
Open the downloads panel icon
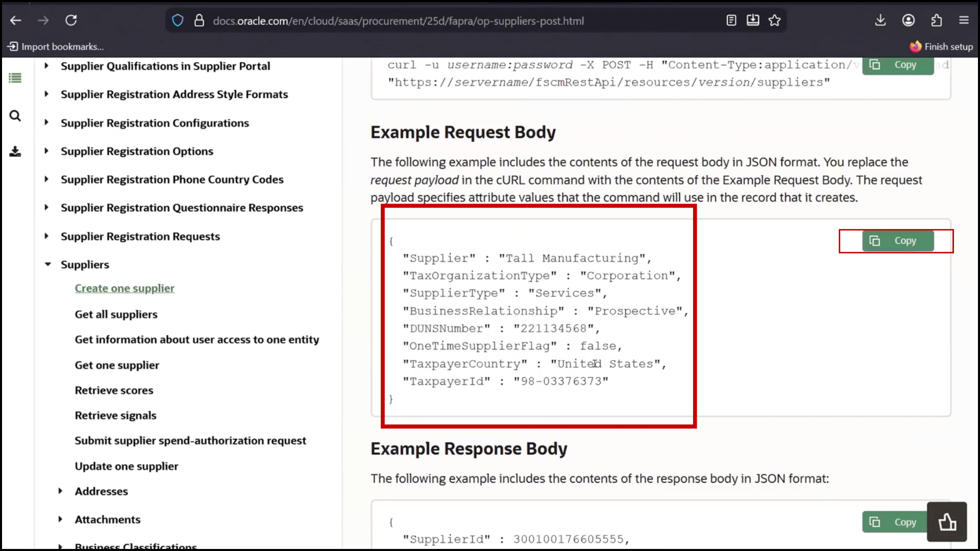pyautogui.click(x=880, y=20)
